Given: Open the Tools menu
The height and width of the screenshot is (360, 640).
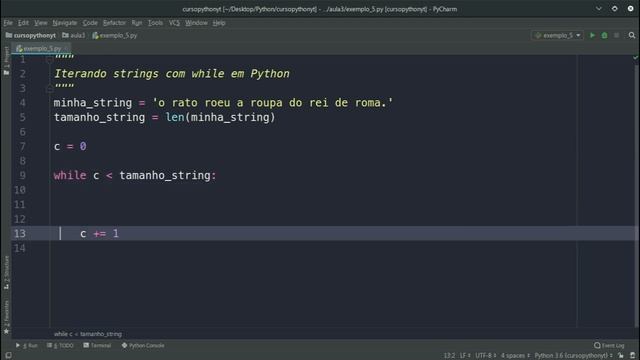Looking at the screenshot, I should 155,23.
